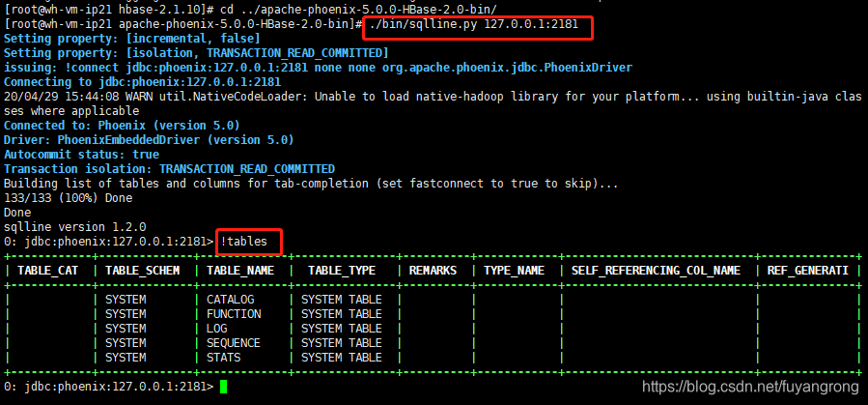
Task: Click SYSTEM TABLE type in LOG row
Action: (x=342, y=329)
